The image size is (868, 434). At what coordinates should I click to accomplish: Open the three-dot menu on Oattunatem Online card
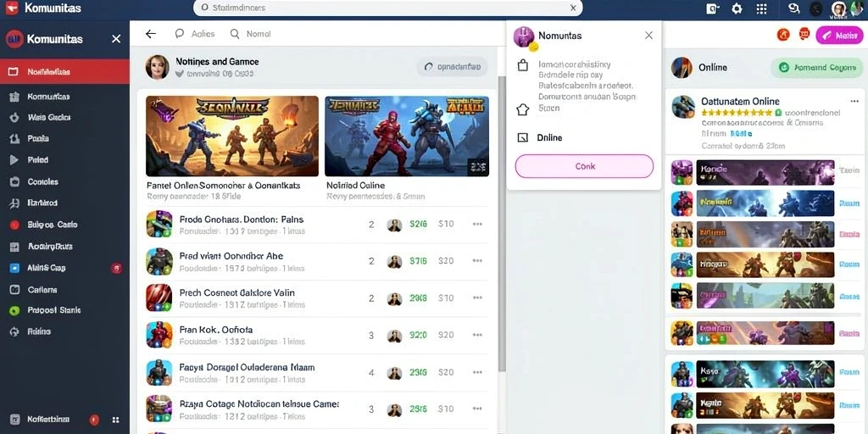tap(854, 102)
